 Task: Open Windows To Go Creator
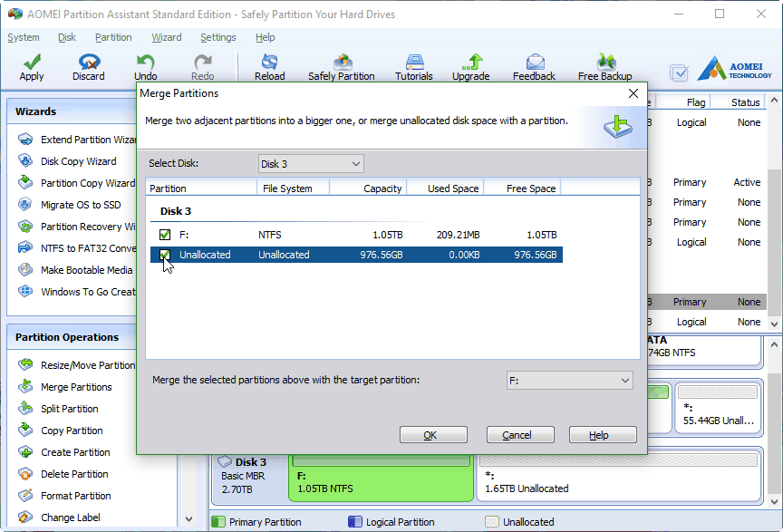click(77, 292)
